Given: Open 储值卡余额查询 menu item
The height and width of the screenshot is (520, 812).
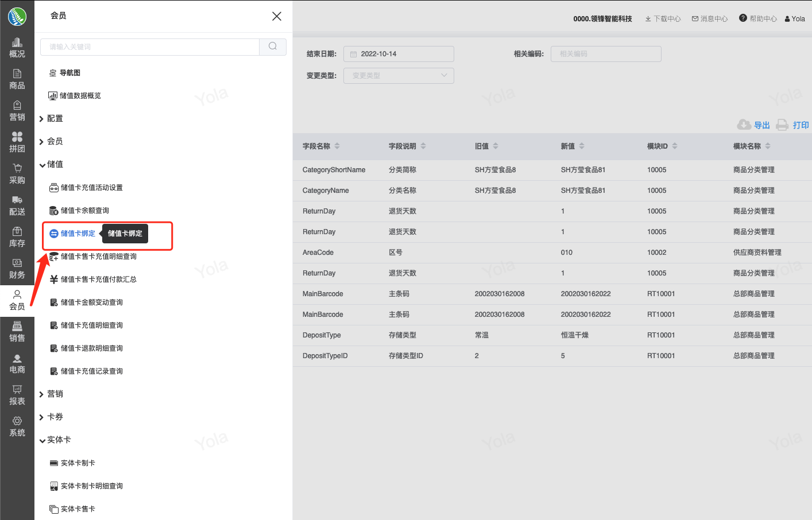Looking at the screenshot, I should (x=79, y=211).
